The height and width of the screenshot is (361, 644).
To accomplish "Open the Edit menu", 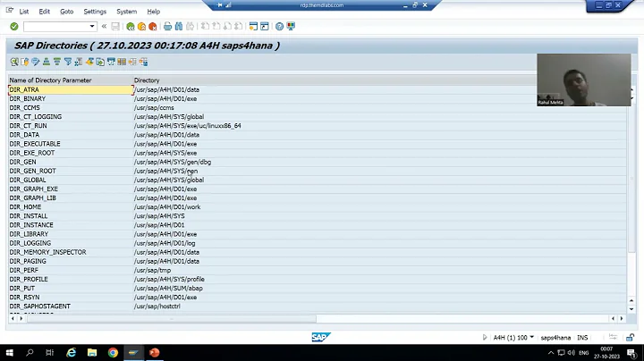I will 45,12.
